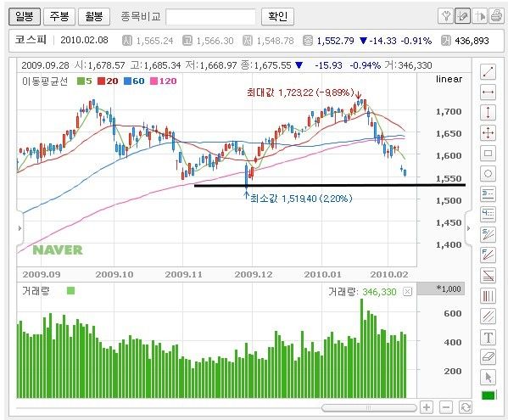Select the Fibonacci retracement tool
This screenshot has width=508, height=420.
click(x=488, y=276)
